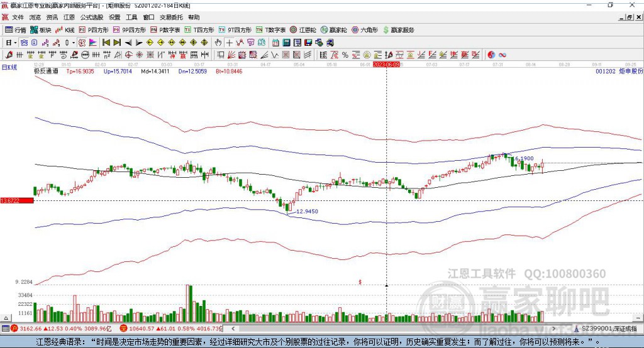Click the scrollbar right arrow
644x348 pixels.
click(x=553, y=329)
